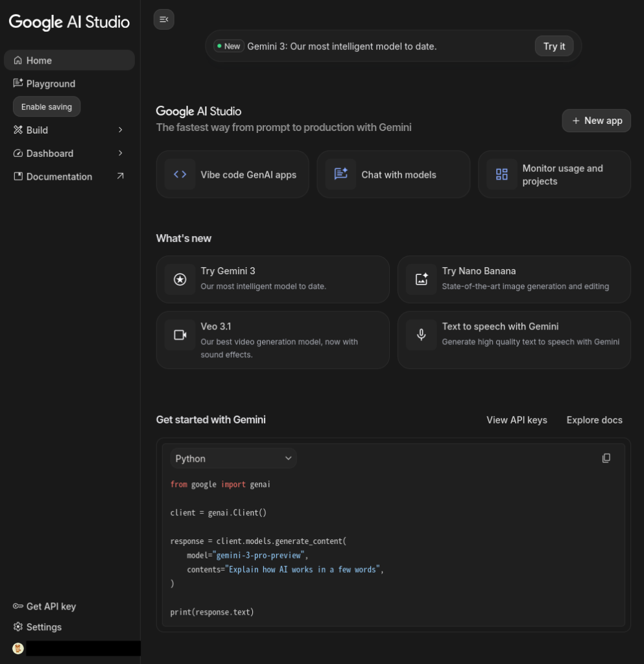Image resolution: width=644 pixels, height=664 pixels.
Task: Click the Text to speech microphone icon
Action: [422, 335]
